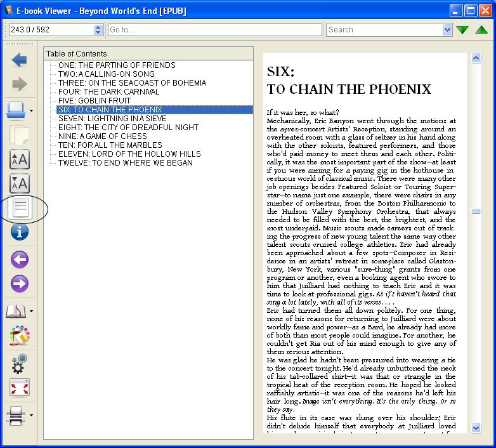Select SEVEN: LIGHTNING IN A SIEVE chapter
The image size is (496, 448).
click(x=112, y=118)
